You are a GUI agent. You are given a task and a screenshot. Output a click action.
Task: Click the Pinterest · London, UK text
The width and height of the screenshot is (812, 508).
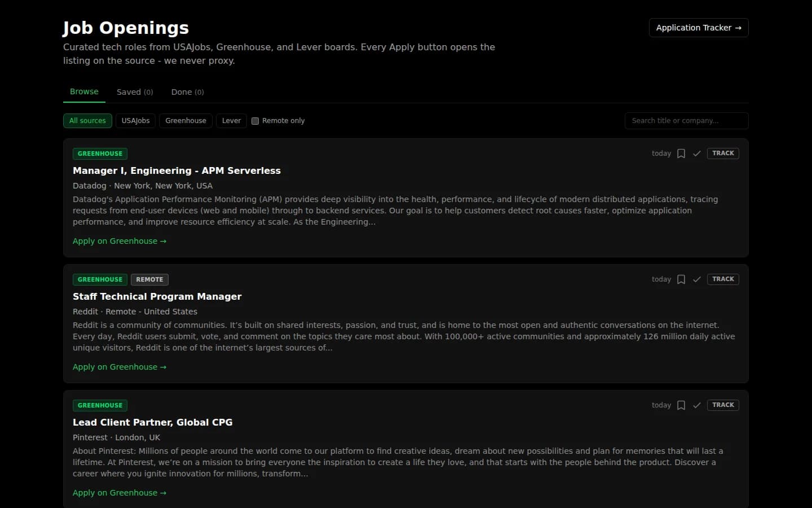[116, 437]
